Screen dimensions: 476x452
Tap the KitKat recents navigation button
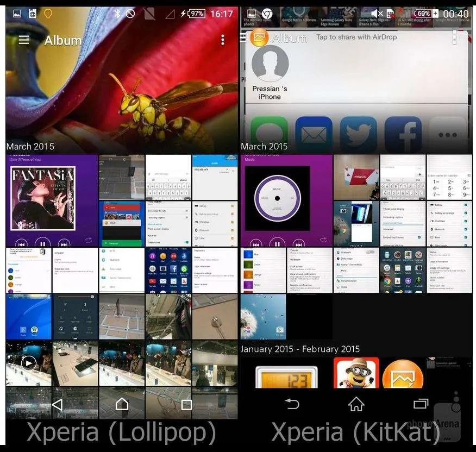[421, 404]
